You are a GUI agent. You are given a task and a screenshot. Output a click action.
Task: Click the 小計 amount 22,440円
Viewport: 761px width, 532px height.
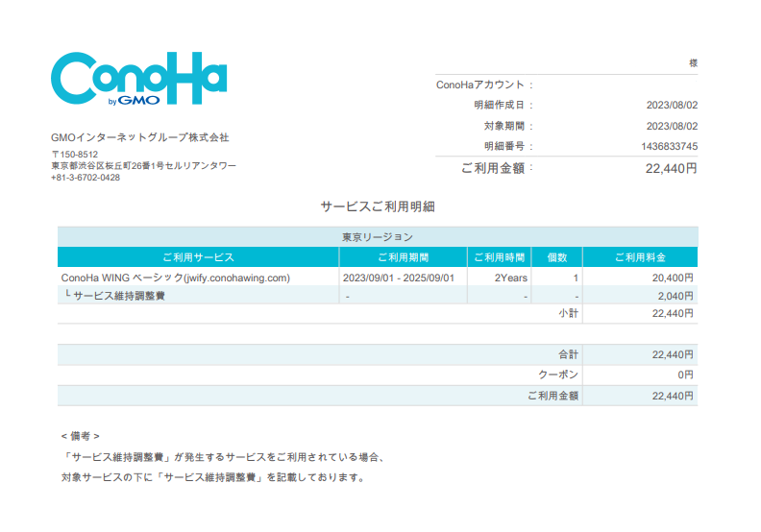(x=673, y=313)
